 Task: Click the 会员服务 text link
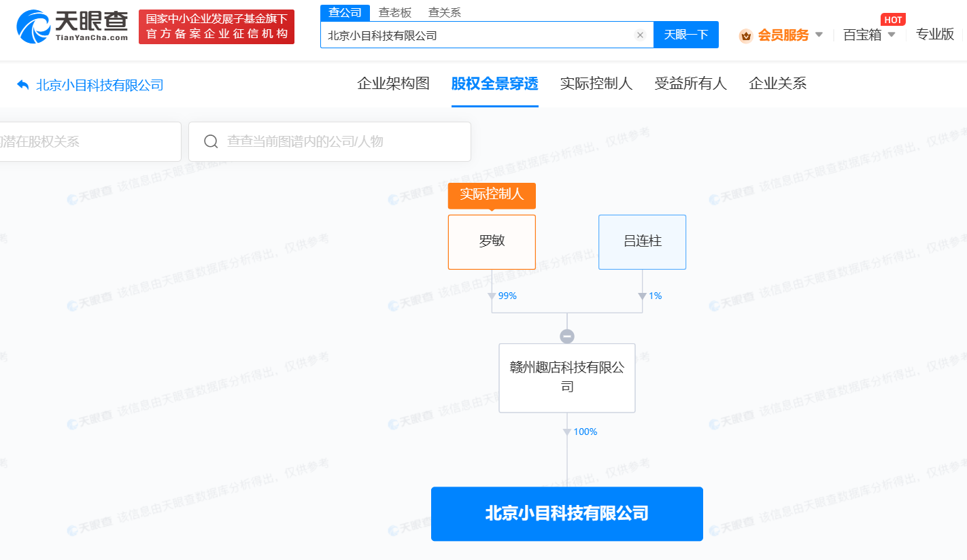click(783, 35)
